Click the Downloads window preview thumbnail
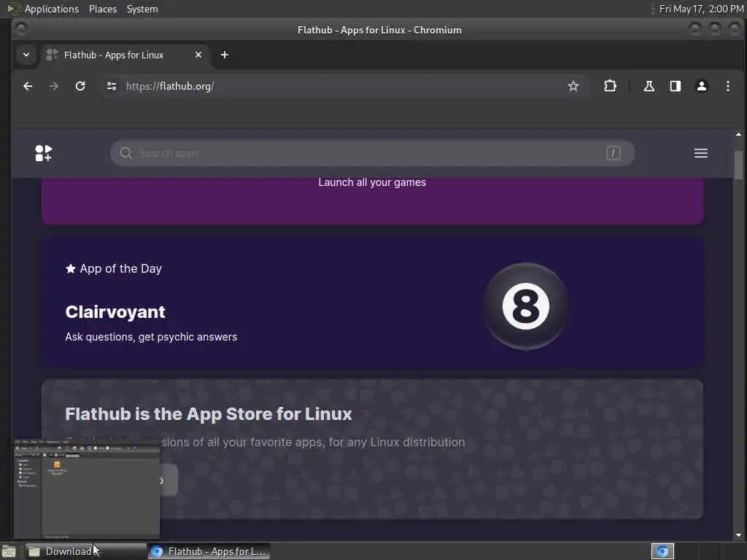This screenshot has height=560, width=747. click(x=87, y=489)
